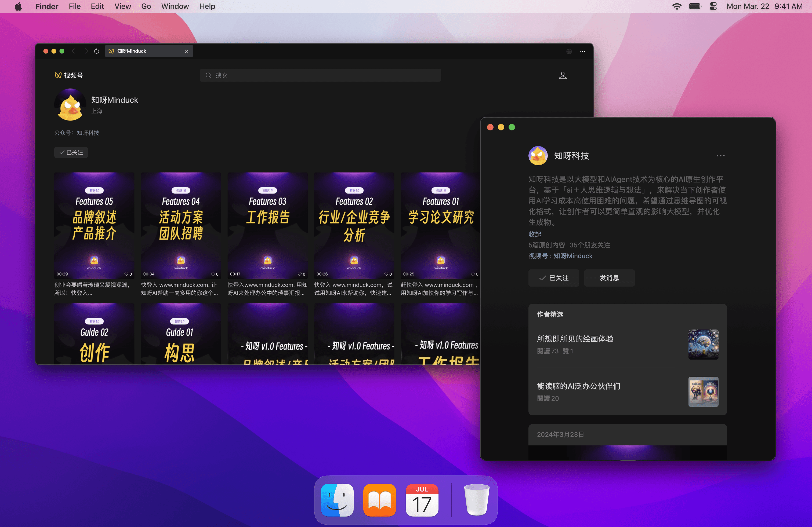Screen dimensions: 812x527
Task: Open Finder from the Dock
Action: tap(337, 500)
